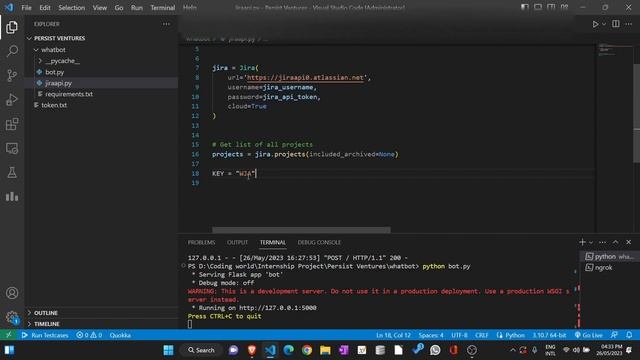
Task: Select the ngrok terminal instance
Action: coord(610,268)
